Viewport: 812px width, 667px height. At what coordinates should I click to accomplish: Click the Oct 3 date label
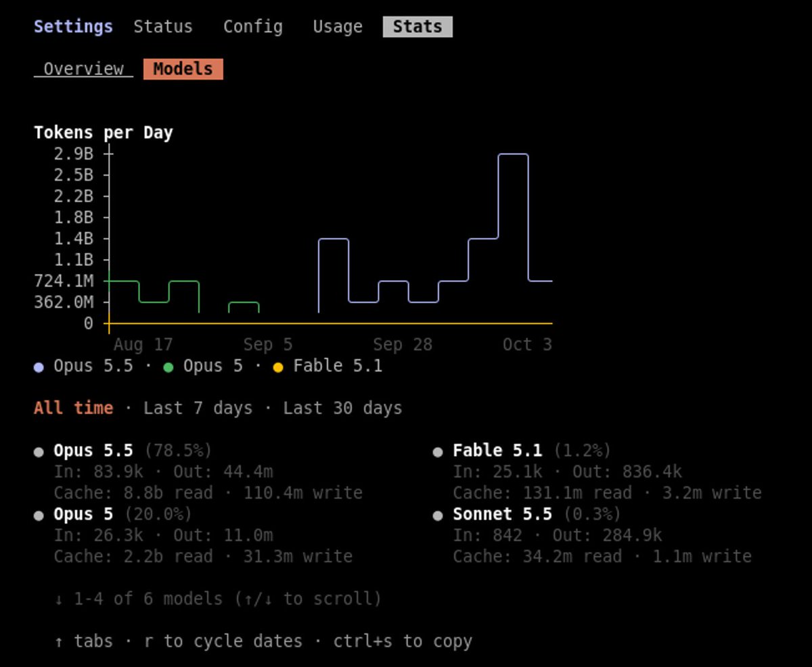click(527, 344)
